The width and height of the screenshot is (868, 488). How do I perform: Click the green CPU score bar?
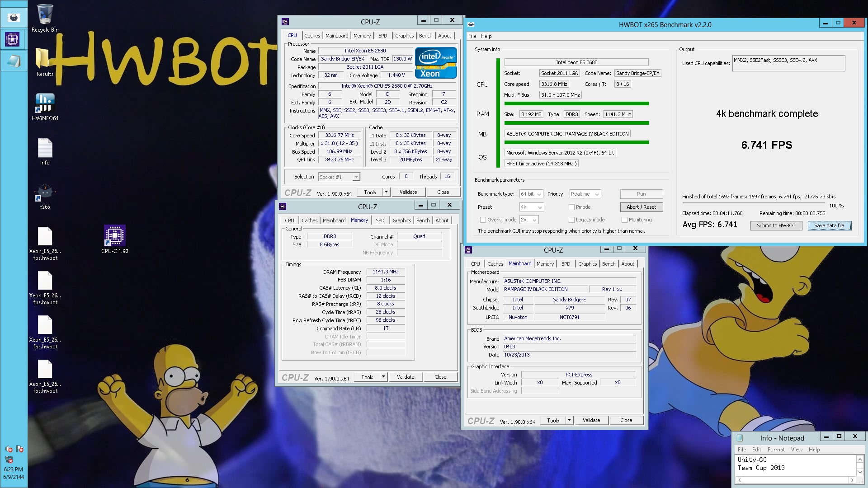click(x=577, y=103)
